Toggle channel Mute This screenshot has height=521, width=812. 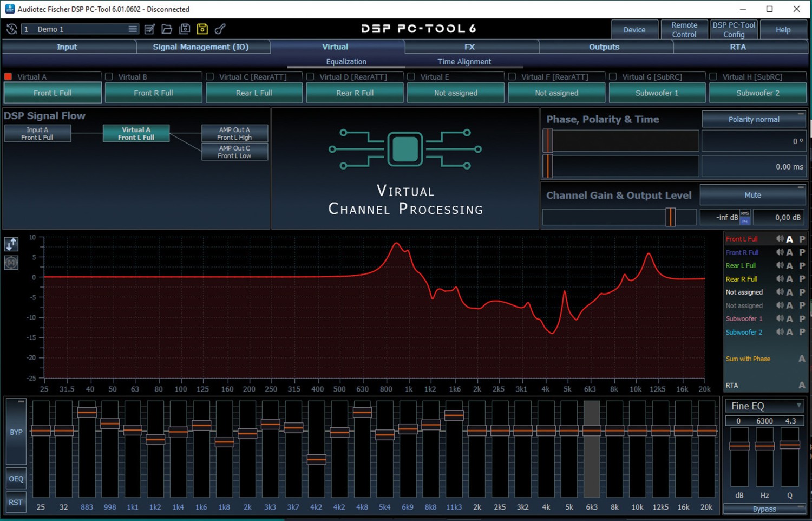click(752, 195)
